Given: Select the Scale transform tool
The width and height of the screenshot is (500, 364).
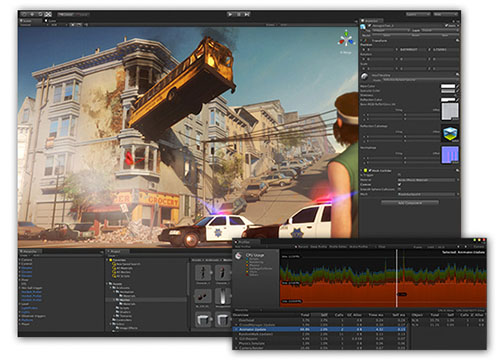Looking at the screenshot, I should tap(48, 14).
